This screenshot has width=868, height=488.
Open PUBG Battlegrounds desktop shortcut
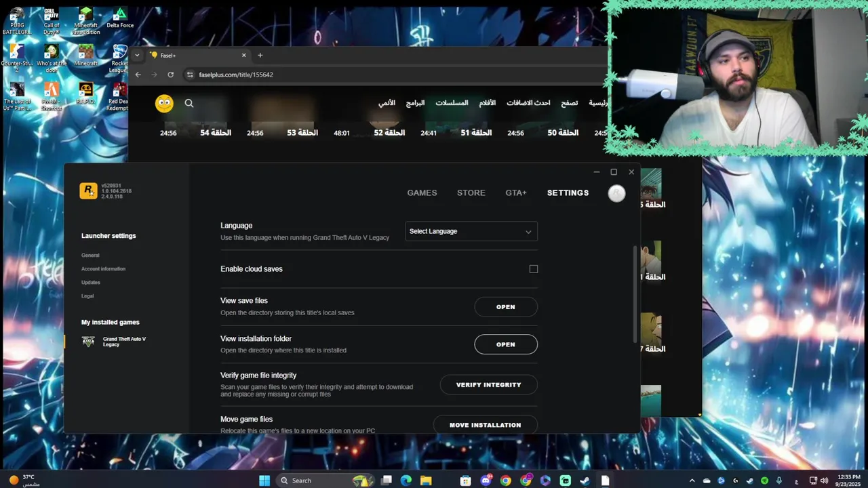click(x=17, y=21)
